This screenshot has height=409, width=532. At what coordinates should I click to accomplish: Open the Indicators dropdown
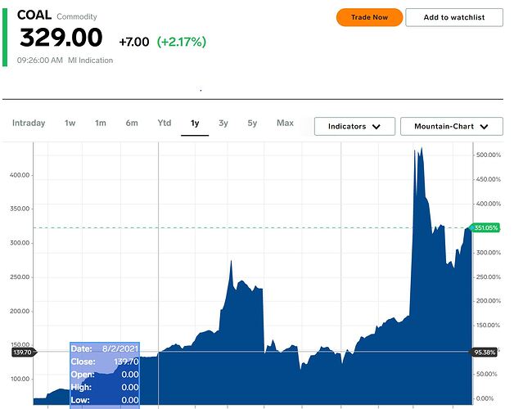click(x=354, y=127)
